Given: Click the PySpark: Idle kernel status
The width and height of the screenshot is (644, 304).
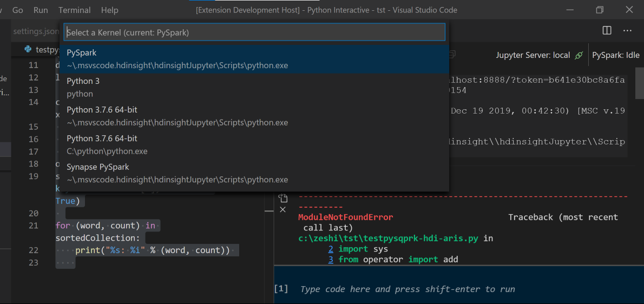Looking at the screenshot, I should (x=616, y=55).
